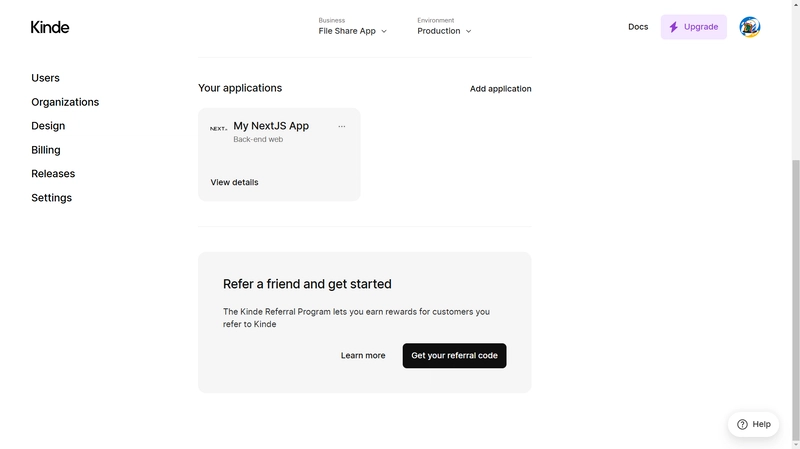The height and width of the screenshot is (449, 800).
Task: Click the Kinde logo
Action: (x=50, y=27)
